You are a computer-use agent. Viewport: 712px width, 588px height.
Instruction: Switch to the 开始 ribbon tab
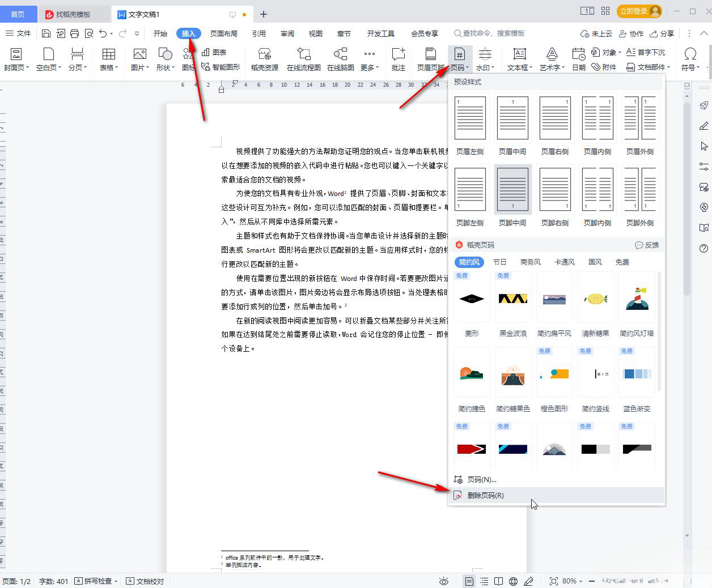(x=160, y=33)
